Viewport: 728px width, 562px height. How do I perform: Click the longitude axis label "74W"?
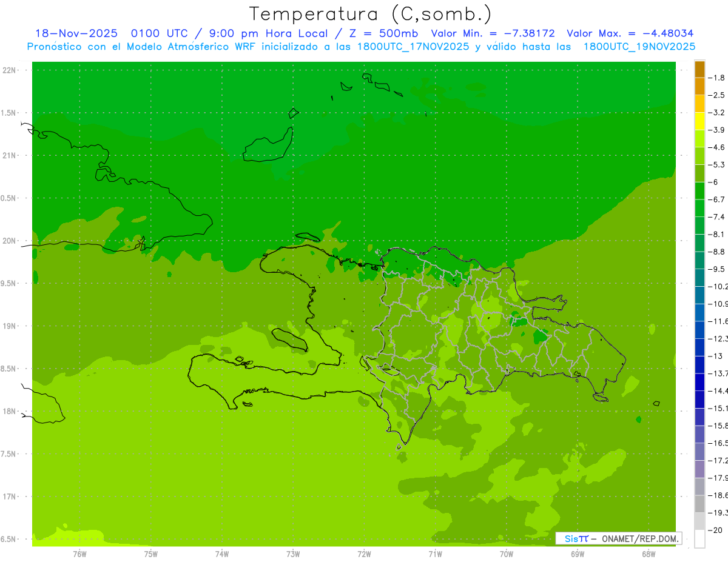click(222, 554)
